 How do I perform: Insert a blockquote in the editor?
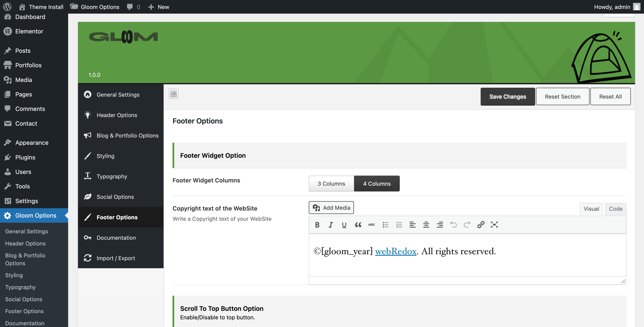tap(358, 225)
